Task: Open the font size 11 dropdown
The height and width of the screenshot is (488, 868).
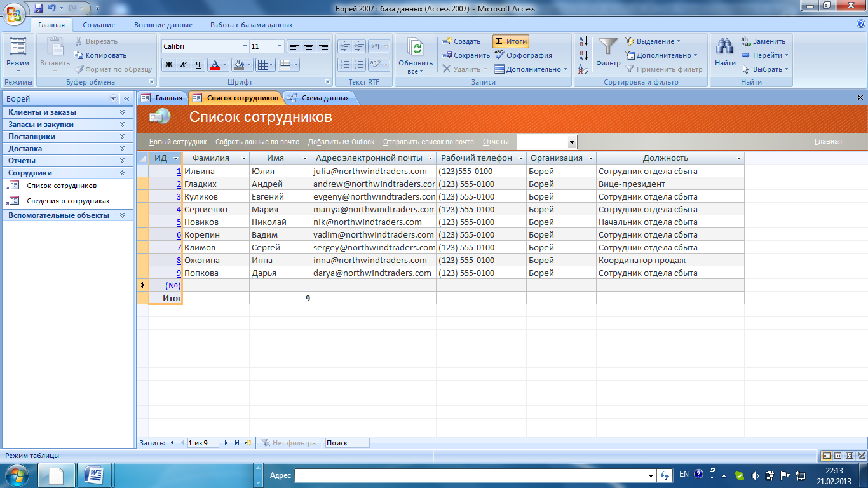Action: click(x=280, y=46)
